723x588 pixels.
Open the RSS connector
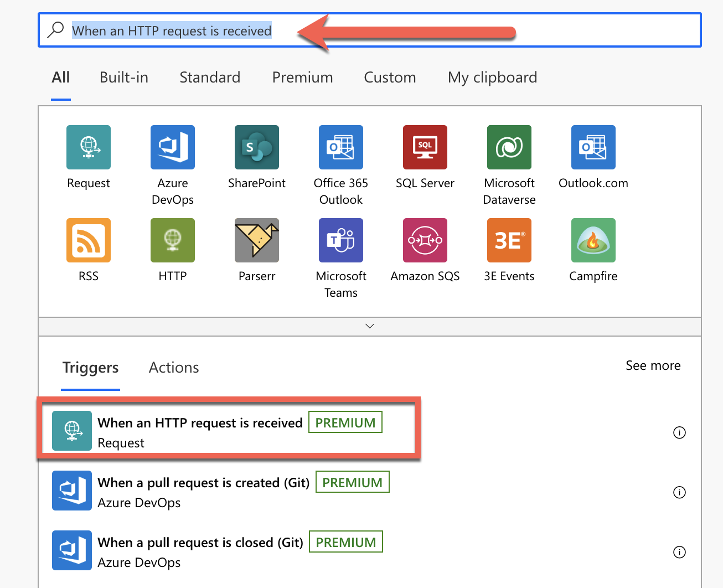(x=89, y=240)
